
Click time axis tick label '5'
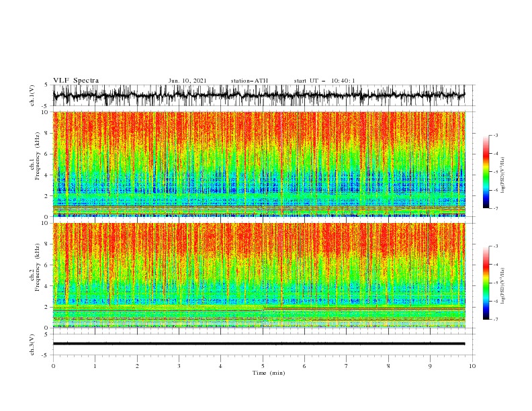coord(263,366)
